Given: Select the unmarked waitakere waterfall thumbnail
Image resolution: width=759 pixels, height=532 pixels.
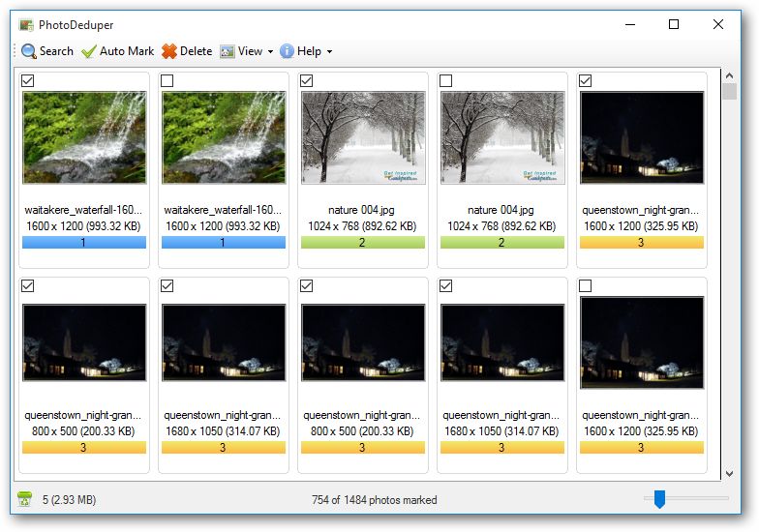Looking at the screenshot, I should pyautogui.click(x=224, y=137).
